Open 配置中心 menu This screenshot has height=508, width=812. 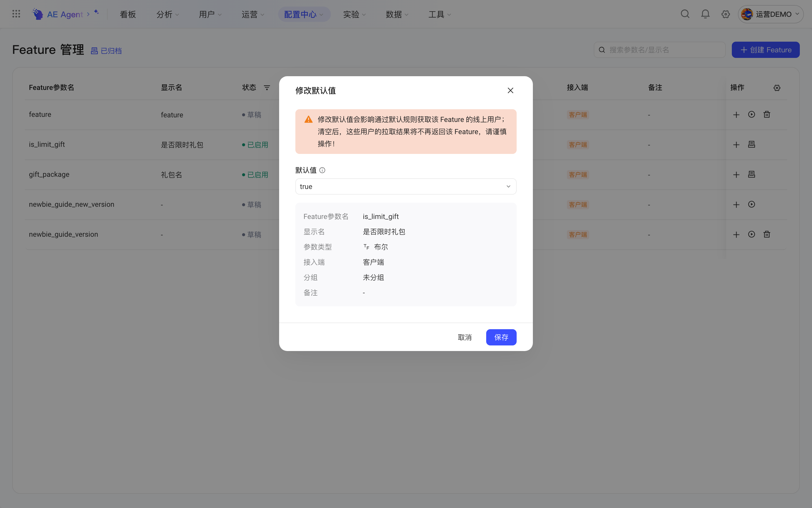pyautogui.click(x=304, y=14)
